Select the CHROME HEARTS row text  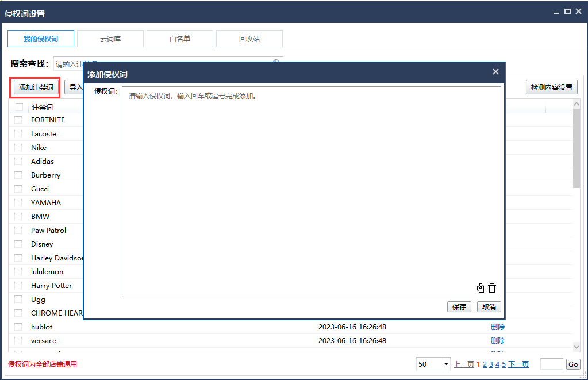(x=57, y=313)
